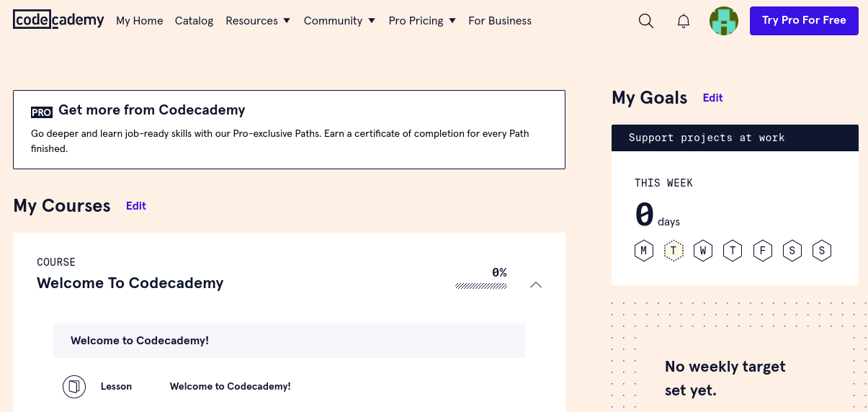Toggle the highlighted Tuesday hexagon

(674, 251)
